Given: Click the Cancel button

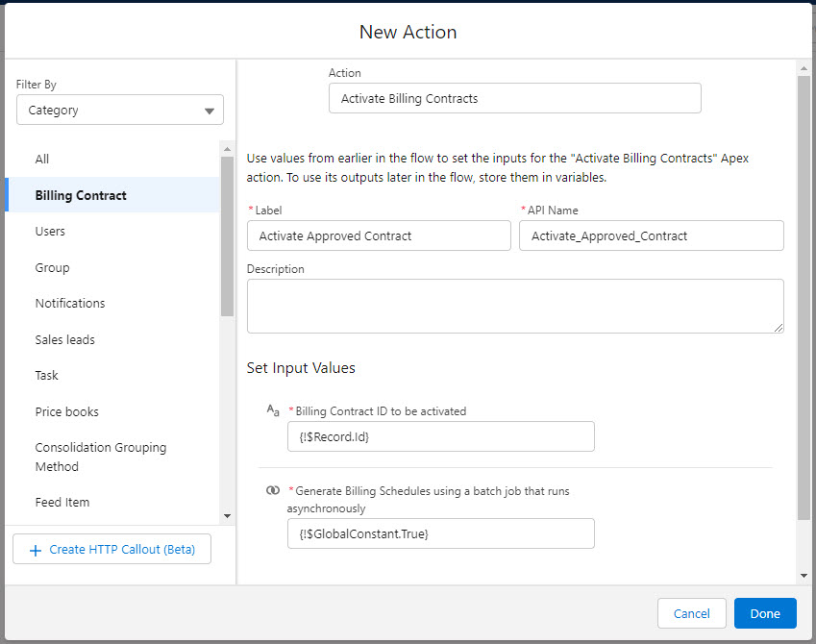Looking at the screenshot, I should [691, 613].
